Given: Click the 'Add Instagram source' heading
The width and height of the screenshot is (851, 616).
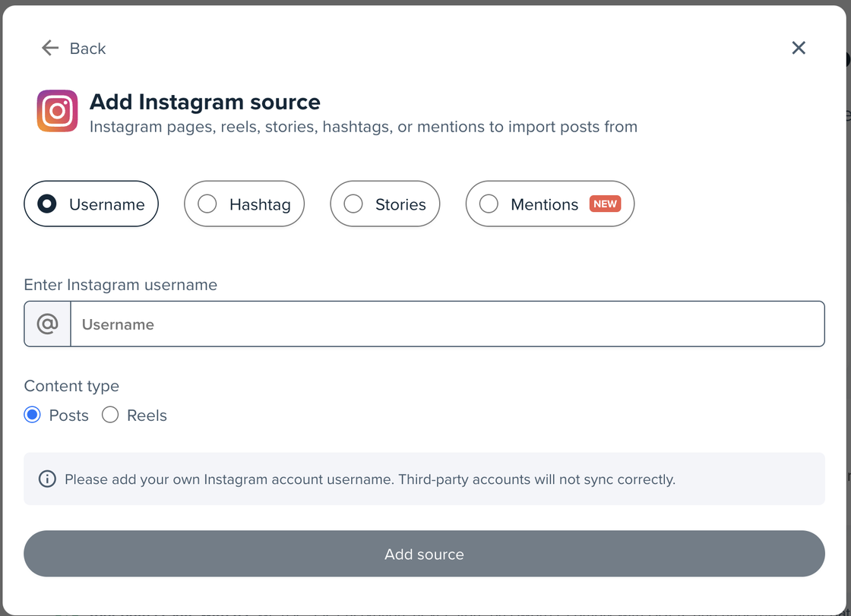Looking at the screenshot, I should [x=205, y=102].
